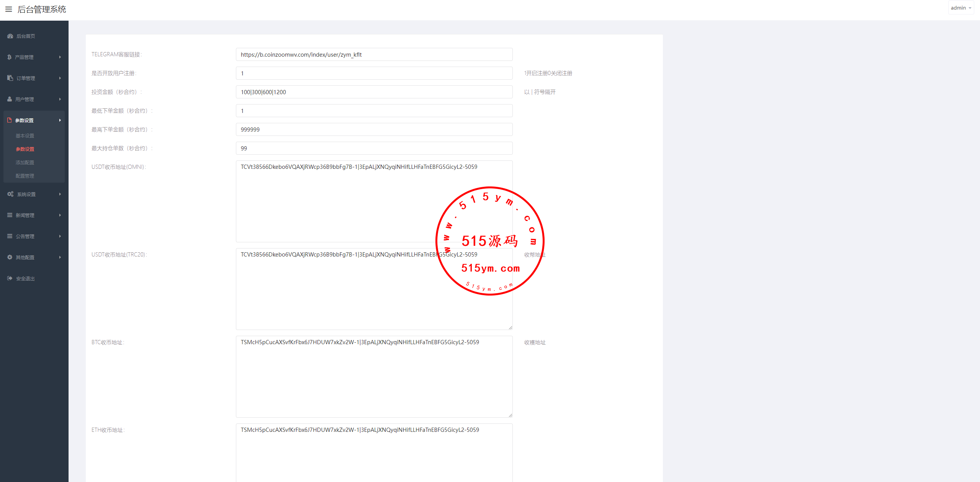Viewport: 980px width, 482px height.
Task: Open the 添加配置 submenu item
Action: 25,163
